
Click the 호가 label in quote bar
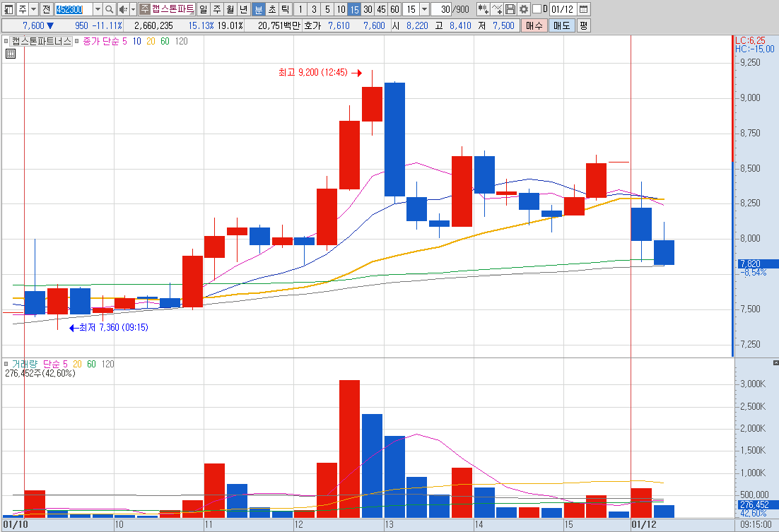pyautogui.click(x=312, y=25)
